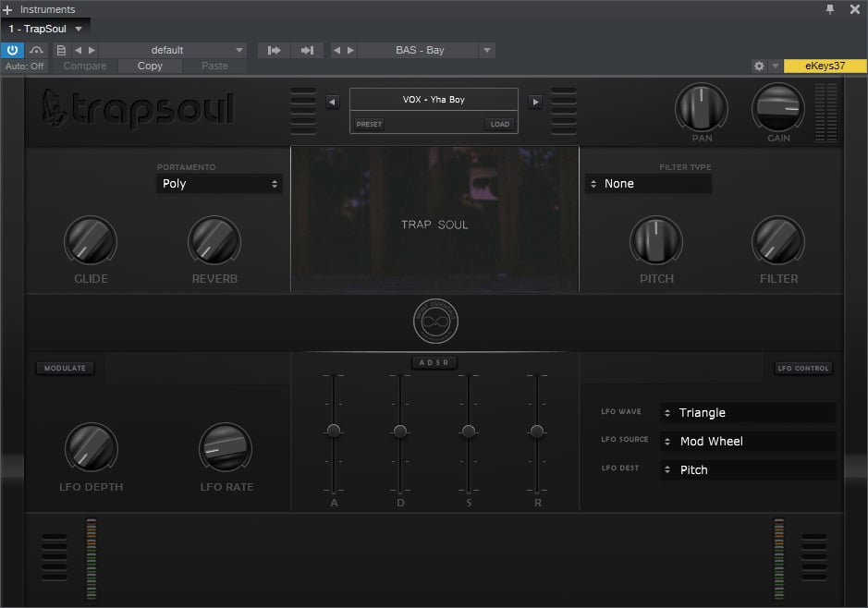Click the jump-to-end arrow toolbar icon
The width and height of the screenshot is (868, 608).
pyautogui.click(x=307, y=50)
